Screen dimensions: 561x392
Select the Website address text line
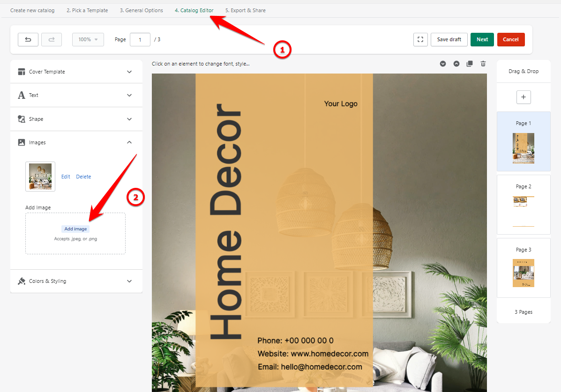[313, 354]
